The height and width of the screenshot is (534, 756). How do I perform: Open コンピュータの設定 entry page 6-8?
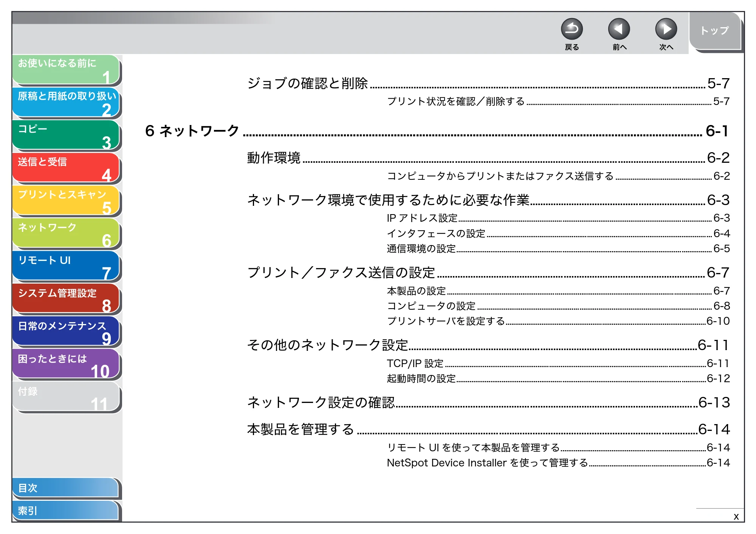pos(558,306)
